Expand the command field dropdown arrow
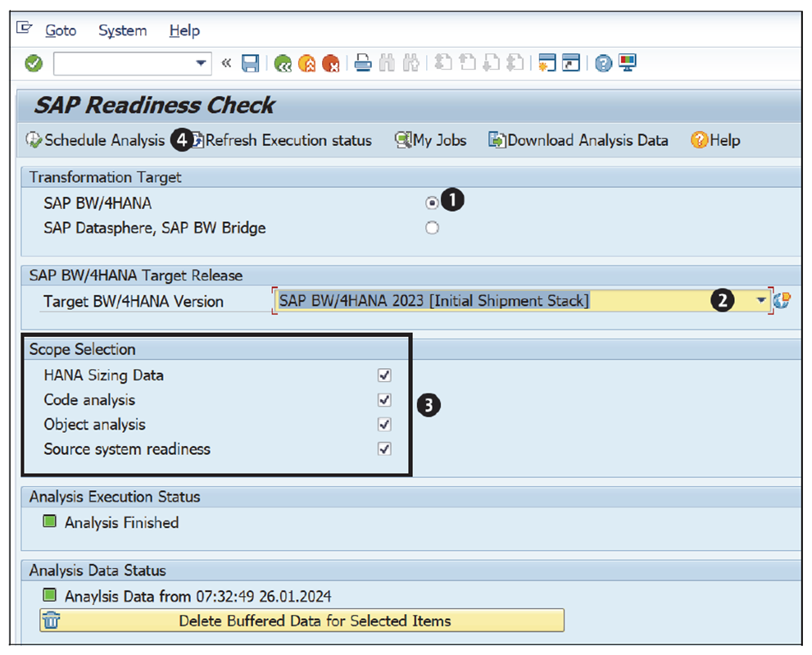Image resolution: width=812 pixels, height=655 pixels. point(199,63)
